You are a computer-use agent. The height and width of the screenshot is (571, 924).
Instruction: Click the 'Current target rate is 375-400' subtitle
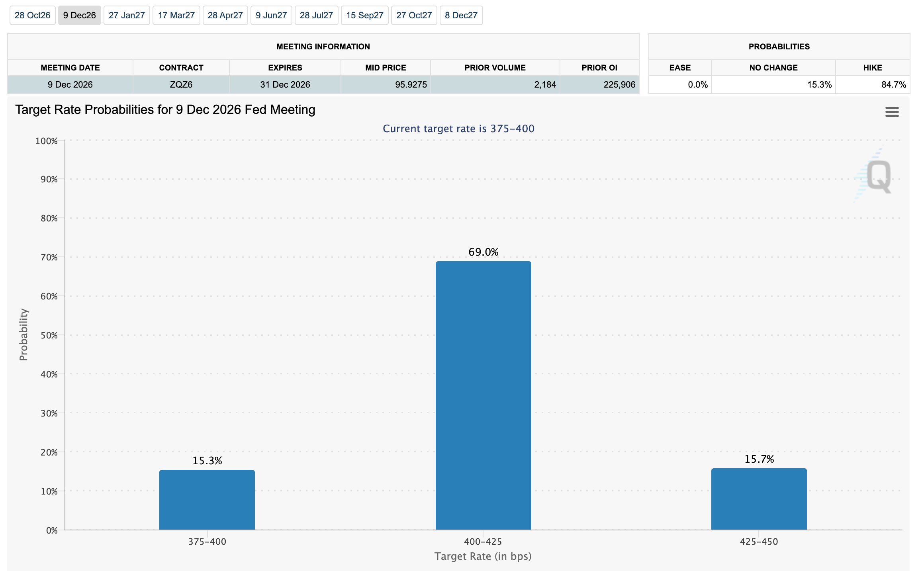(x=458, y=129)
